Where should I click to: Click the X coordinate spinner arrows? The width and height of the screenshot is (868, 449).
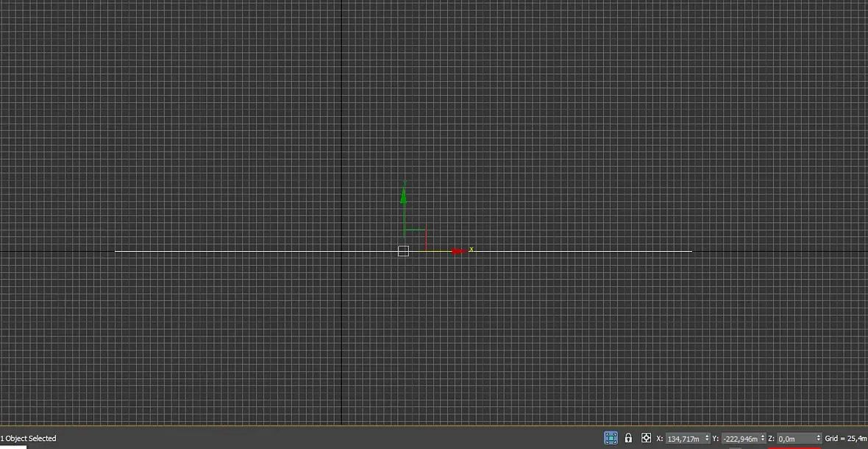(x=707, y=439)
